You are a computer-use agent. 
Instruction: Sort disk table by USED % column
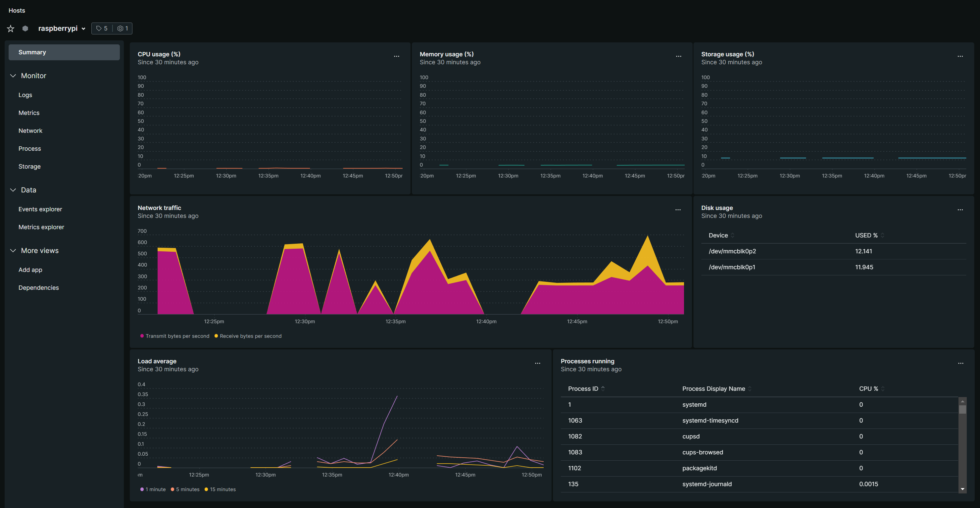click(x=869, y=235)
